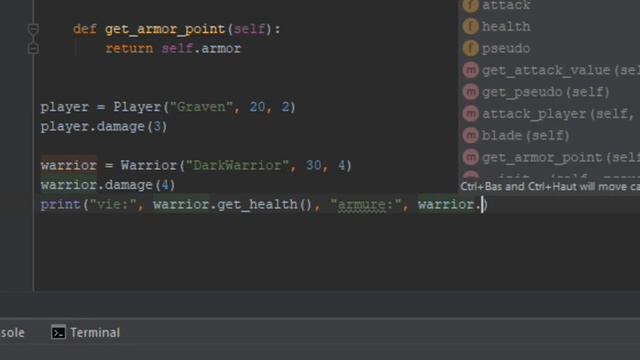The height and width of the screenshot is (360, 640).
Task: Click the highlighted warrior variable assignment
Action: [x=69, y=165]
